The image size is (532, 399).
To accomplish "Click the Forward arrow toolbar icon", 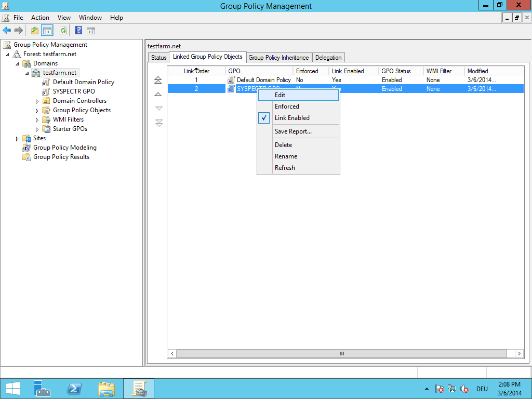I will click(x=19, y=31).
